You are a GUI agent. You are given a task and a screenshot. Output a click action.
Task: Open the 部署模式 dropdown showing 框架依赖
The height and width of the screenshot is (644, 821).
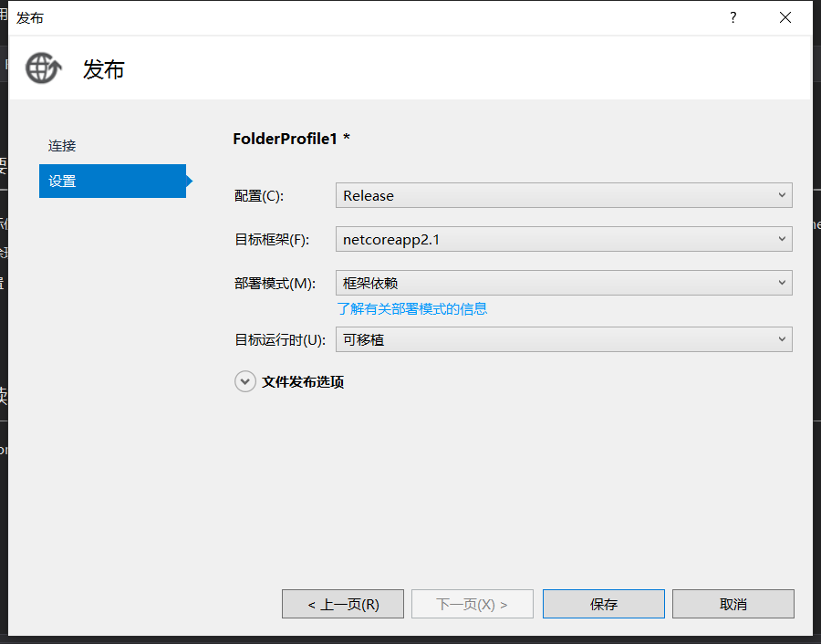tap(564, 284)
